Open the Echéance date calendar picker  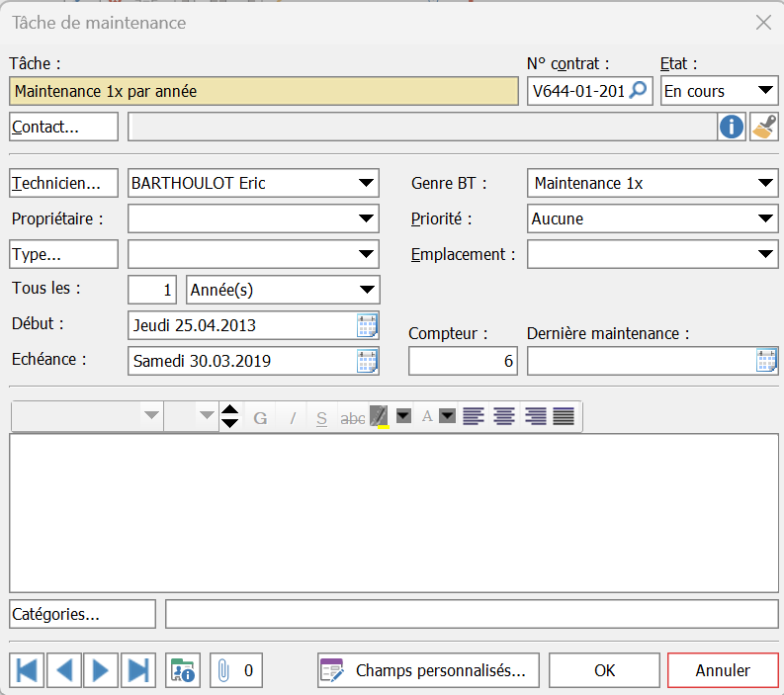367,361
